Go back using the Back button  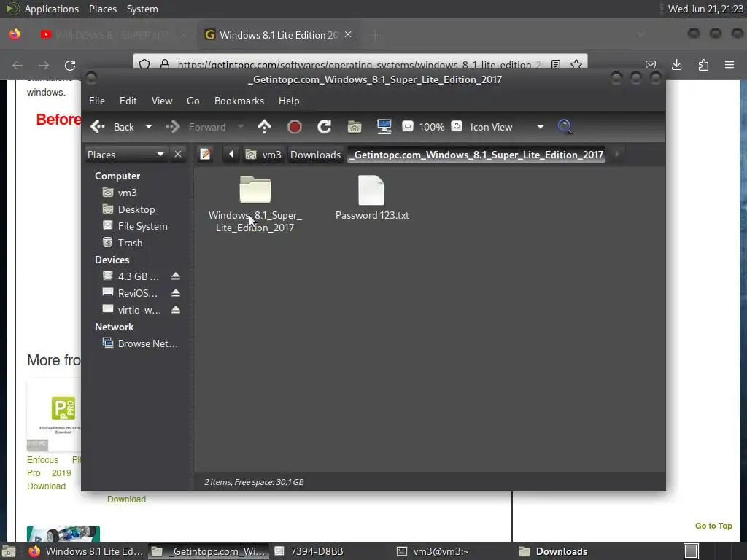[112, 127]
